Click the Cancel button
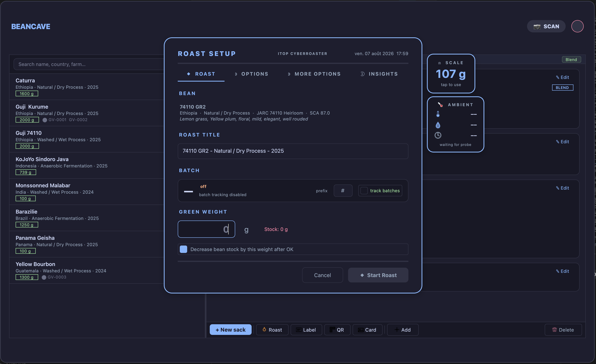This screenshot has height=364, width=596. 322,275
